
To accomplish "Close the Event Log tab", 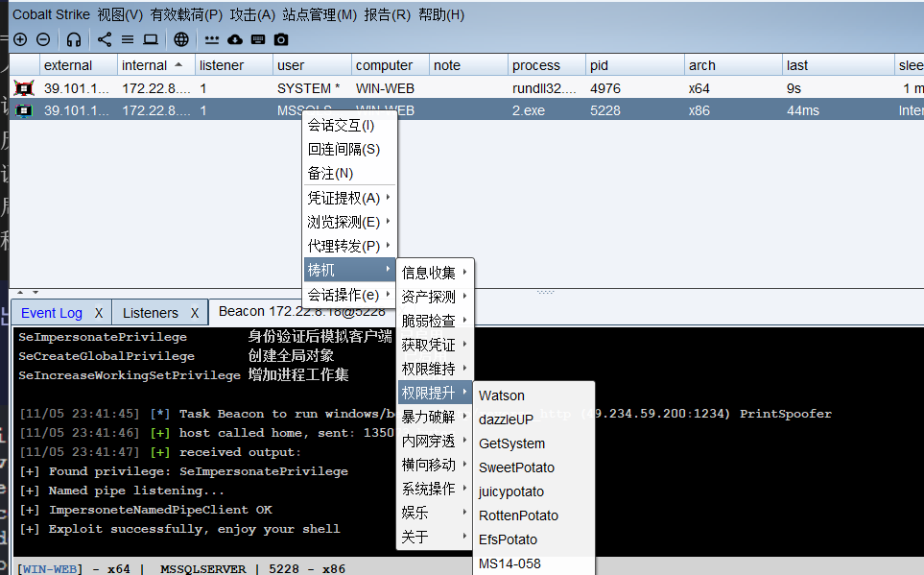I will 99,313.
